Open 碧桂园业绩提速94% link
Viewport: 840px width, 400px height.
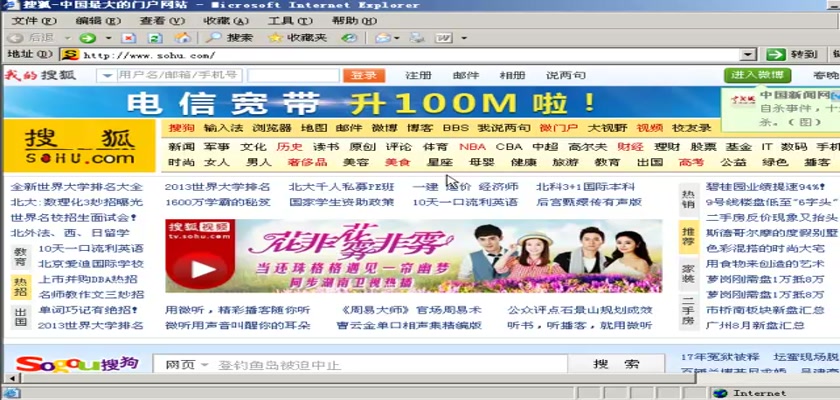766,187
